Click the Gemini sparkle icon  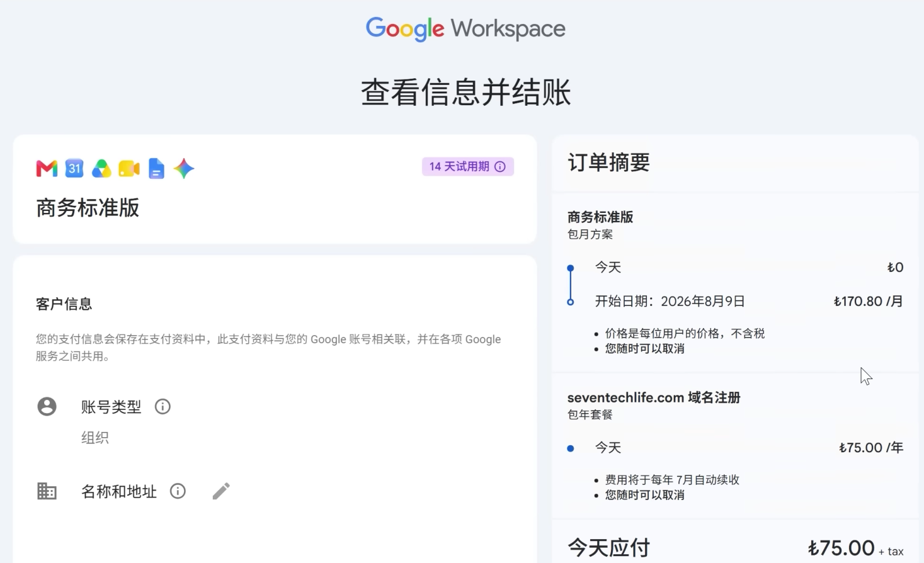point(184,169)
